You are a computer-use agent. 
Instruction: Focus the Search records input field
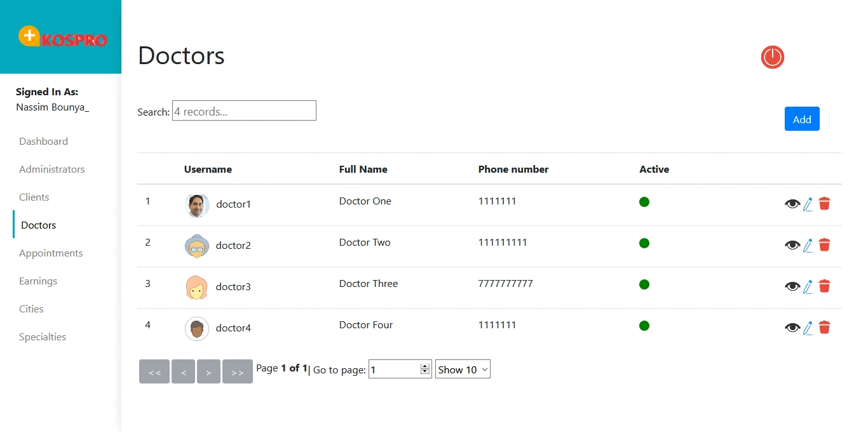click(x=244, y=110)
